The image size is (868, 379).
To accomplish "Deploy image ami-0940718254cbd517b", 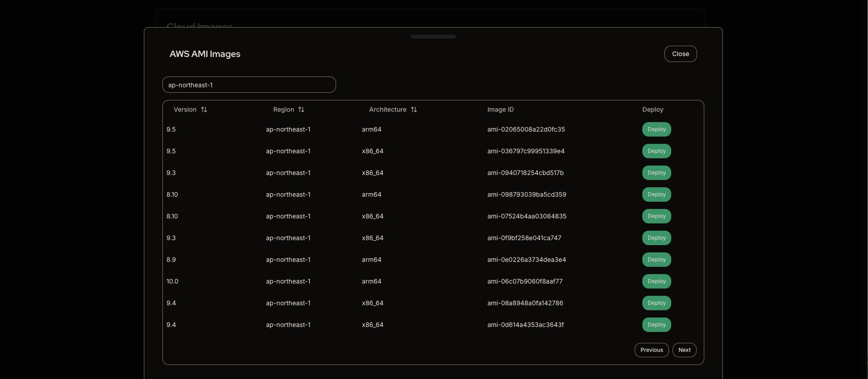I will (x=656, y=173).
